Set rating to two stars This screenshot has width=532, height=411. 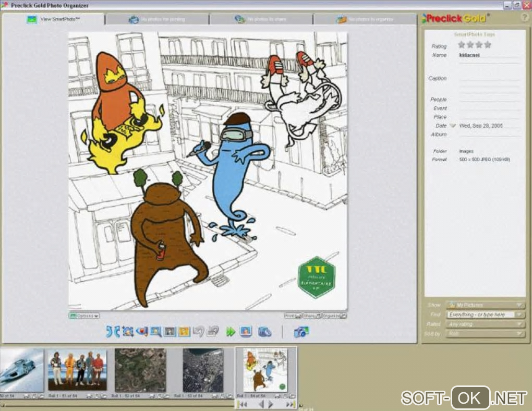coord(470,44)
